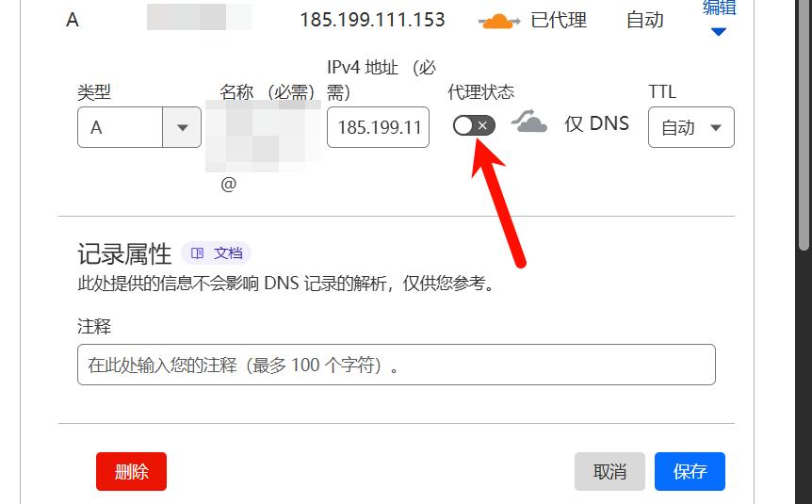This screenshot has width=812, height=504.
Task: Click the blurred 名称 name field
Action: [x=263, y=136]
